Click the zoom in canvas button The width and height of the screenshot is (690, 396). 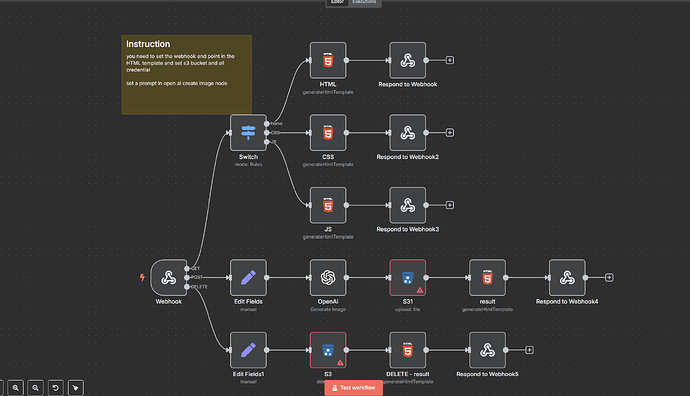15,388
